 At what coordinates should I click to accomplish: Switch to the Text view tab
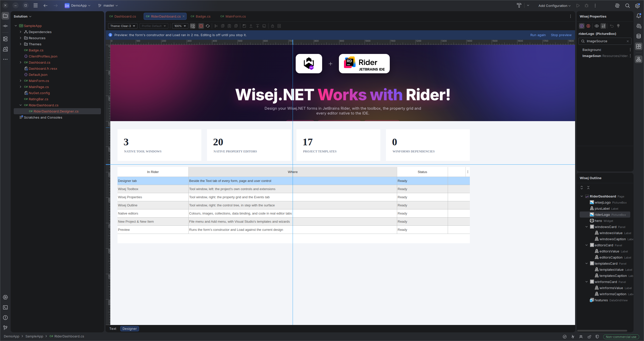pyautogui.click(x=113, y=329)
